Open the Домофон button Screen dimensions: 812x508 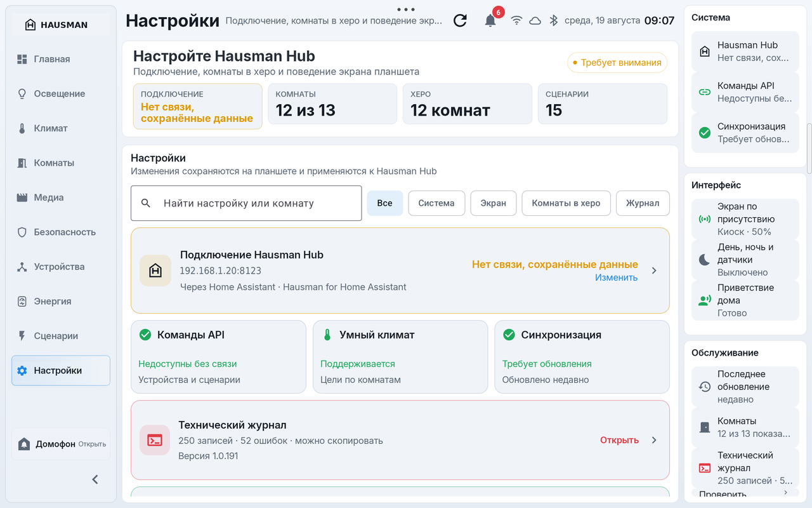(x=61, y=444)
